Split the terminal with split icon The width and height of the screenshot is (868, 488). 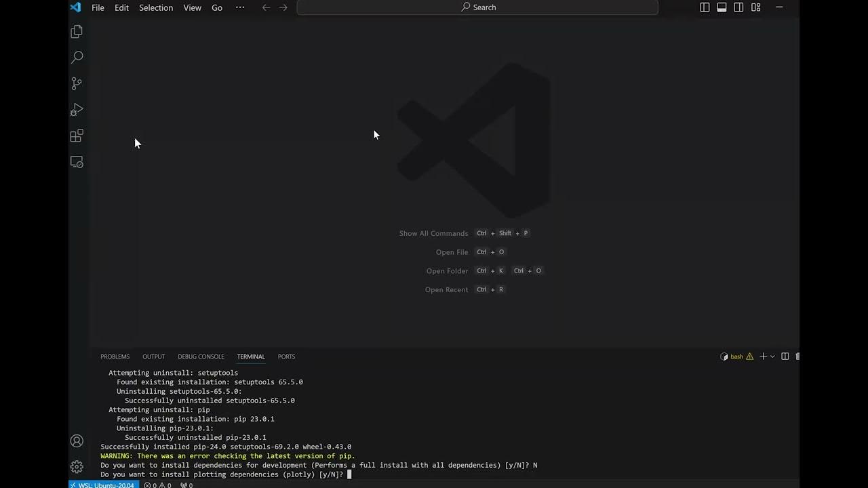(x=785, y=357)
